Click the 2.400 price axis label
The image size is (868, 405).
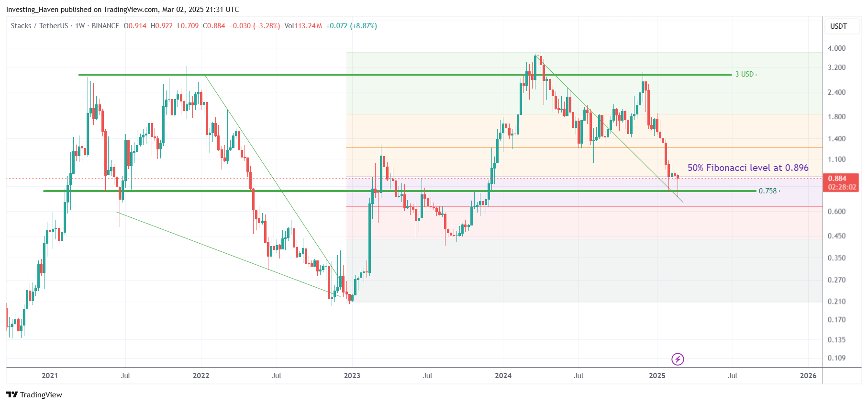coord(836,92)
